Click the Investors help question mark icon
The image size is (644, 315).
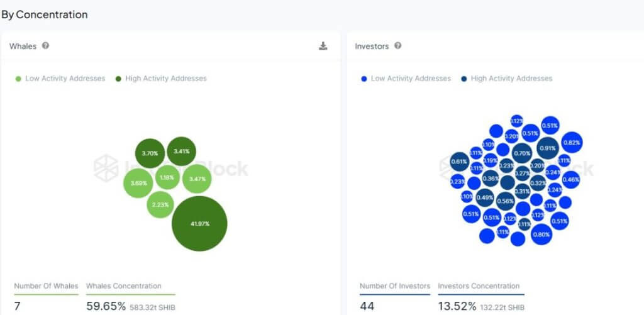[x=397, y=46]
